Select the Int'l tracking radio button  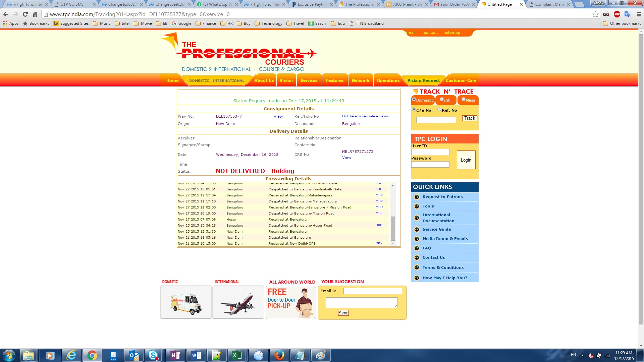click(442, 99)
